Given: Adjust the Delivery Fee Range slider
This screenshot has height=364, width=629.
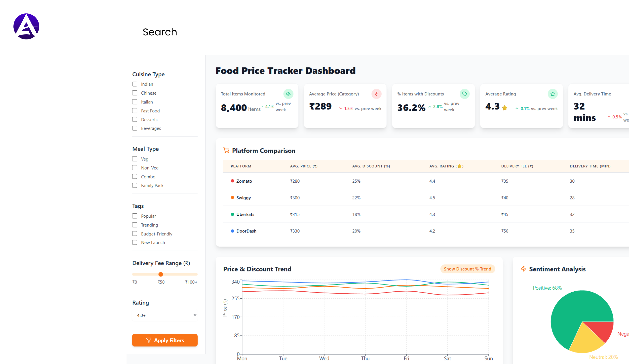Looking at the screenshot, I should (x=161, y=274).
